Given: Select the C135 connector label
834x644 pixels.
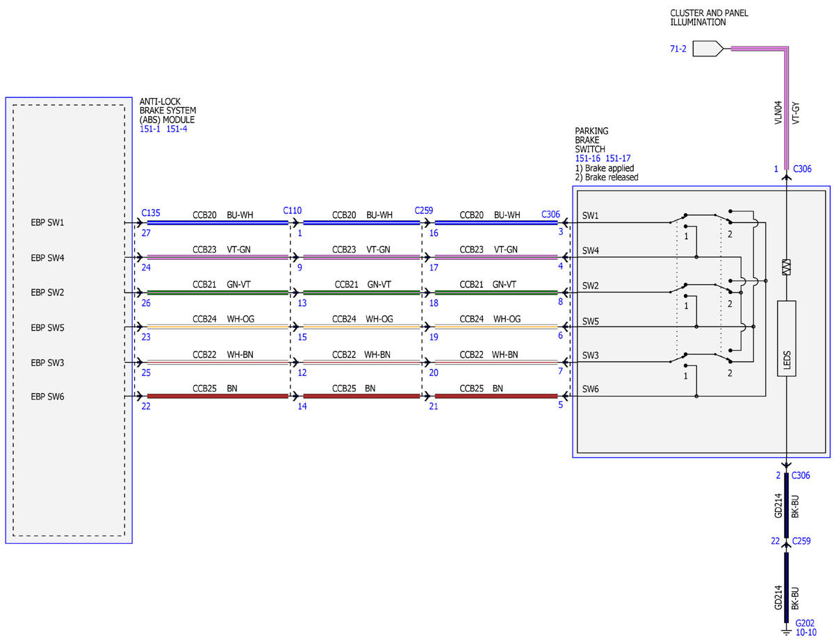Looking at the screenshot, I should click(151, 213).
